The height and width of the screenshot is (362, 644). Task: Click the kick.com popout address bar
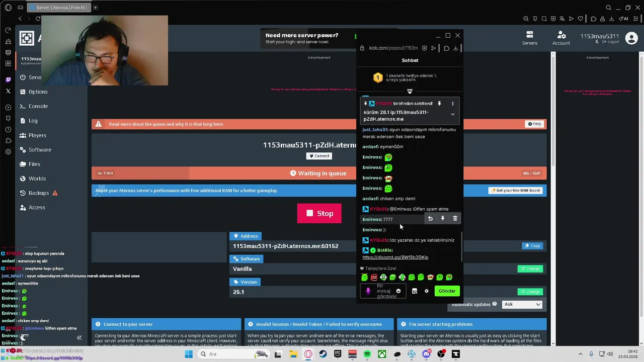click(x=393, y=48)
